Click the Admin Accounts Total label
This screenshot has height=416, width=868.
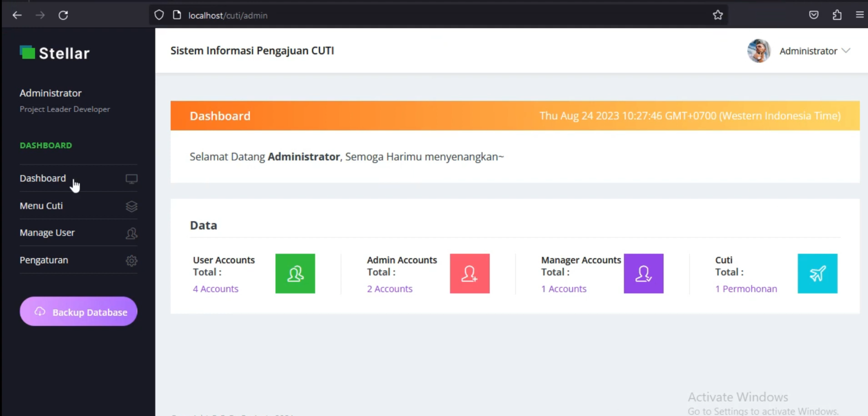pos(402,266)
